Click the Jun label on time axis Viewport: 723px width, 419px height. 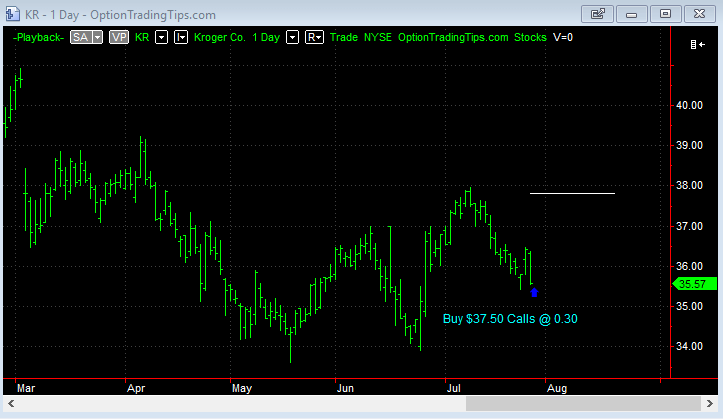pyautogui.click(x=345, y=388)
